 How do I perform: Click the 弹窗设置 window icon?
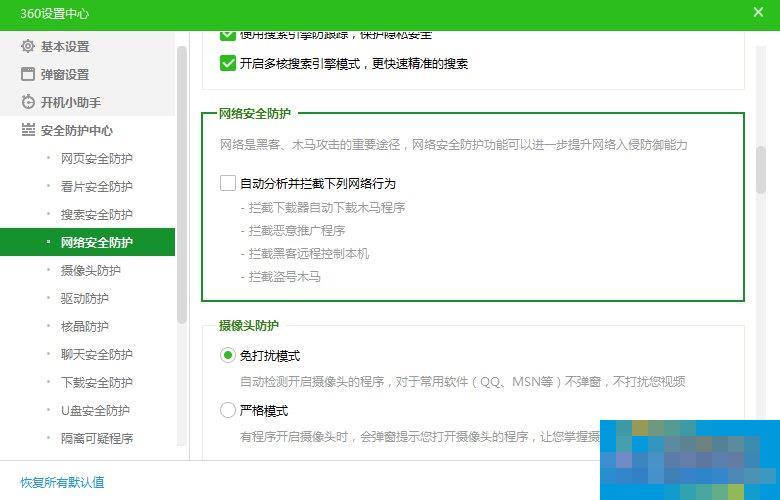[x=28, y=74]
